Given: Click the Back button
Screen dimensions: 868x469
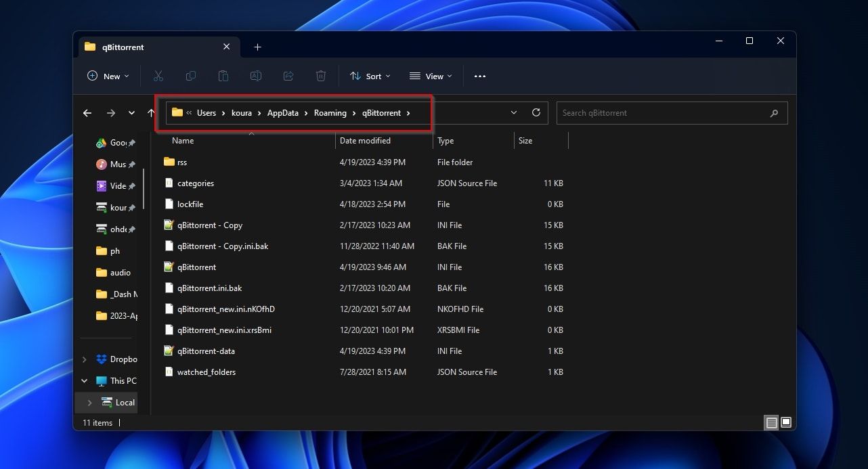Looking at the screenshot, I should tap(87, 113).
